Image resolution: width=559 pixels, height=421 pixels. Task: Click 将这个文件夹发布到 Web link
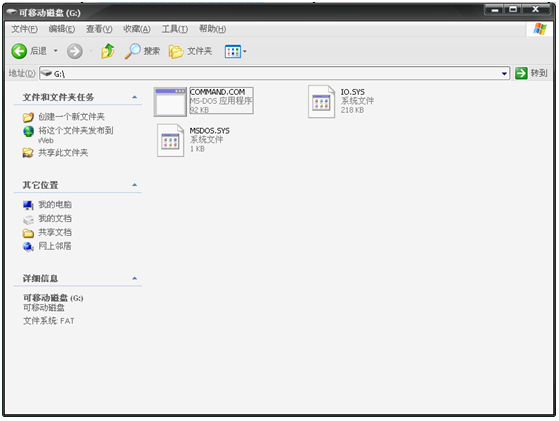(76, 135)
